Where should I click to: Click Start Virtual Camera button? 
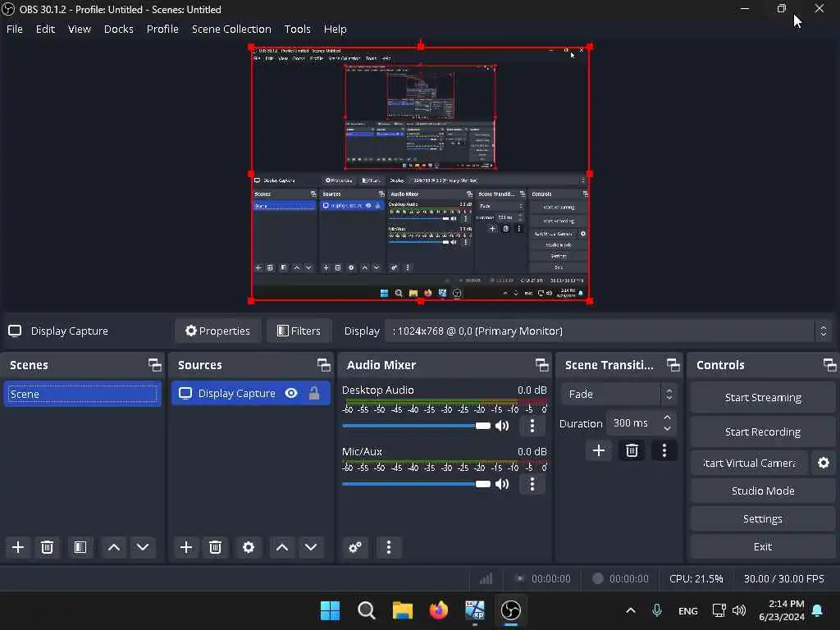coord(749,463)
